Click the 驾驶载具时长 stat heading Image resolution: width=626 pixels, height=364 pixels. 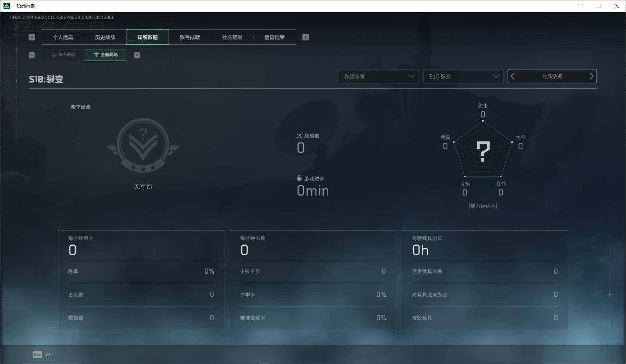pos(427,238)
